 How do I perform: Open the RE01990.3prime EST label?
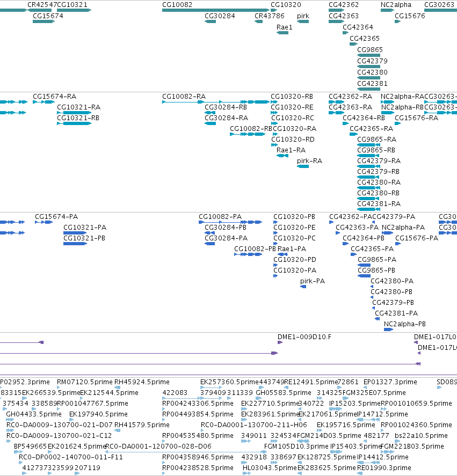click(x=384, y=468)
